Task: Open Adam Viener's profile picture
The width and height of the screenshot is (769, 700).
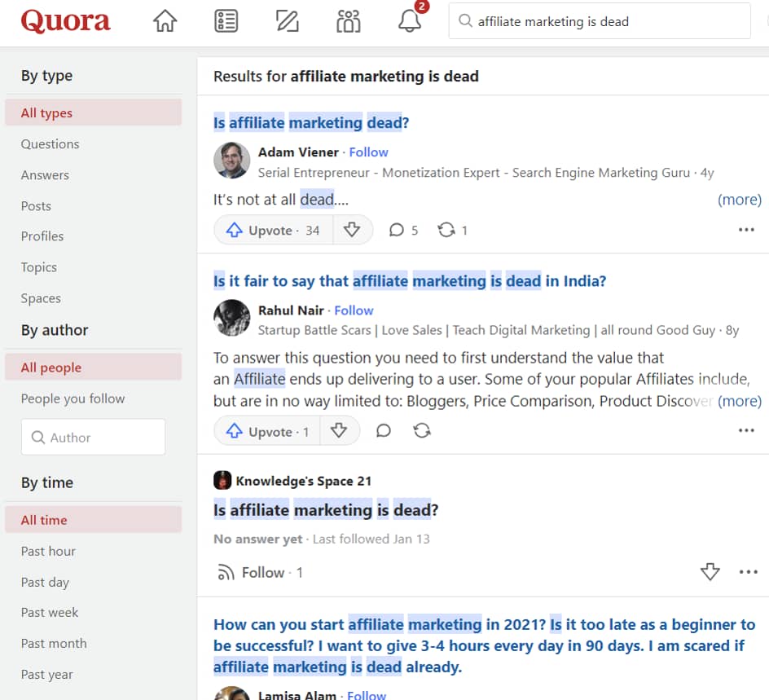Action: (232, 161)
